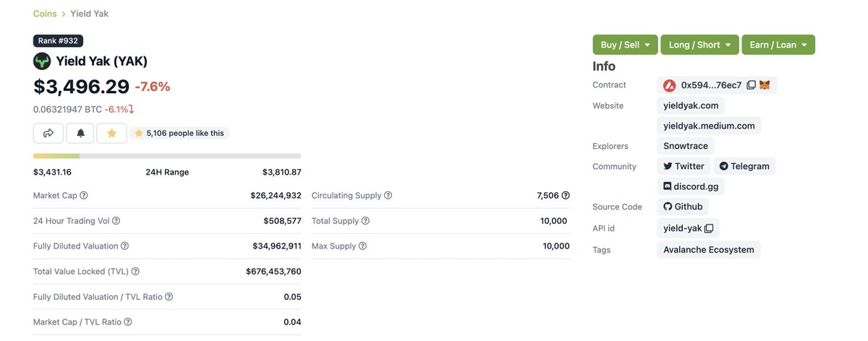This screenshot has width=868, height=341.
Task: Copy the yield-yak API id icon
Action: [709, 228]
